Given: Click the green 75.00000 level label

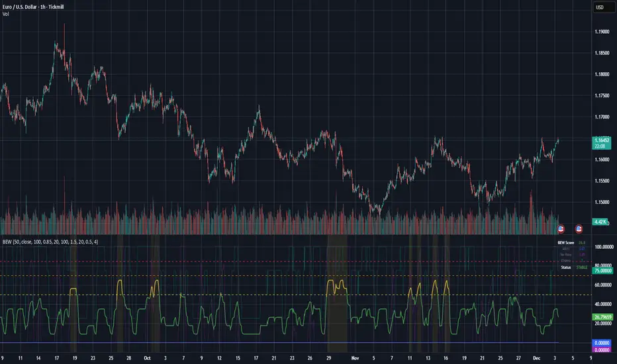Looking at the screenshot, I should coord(602,271).
